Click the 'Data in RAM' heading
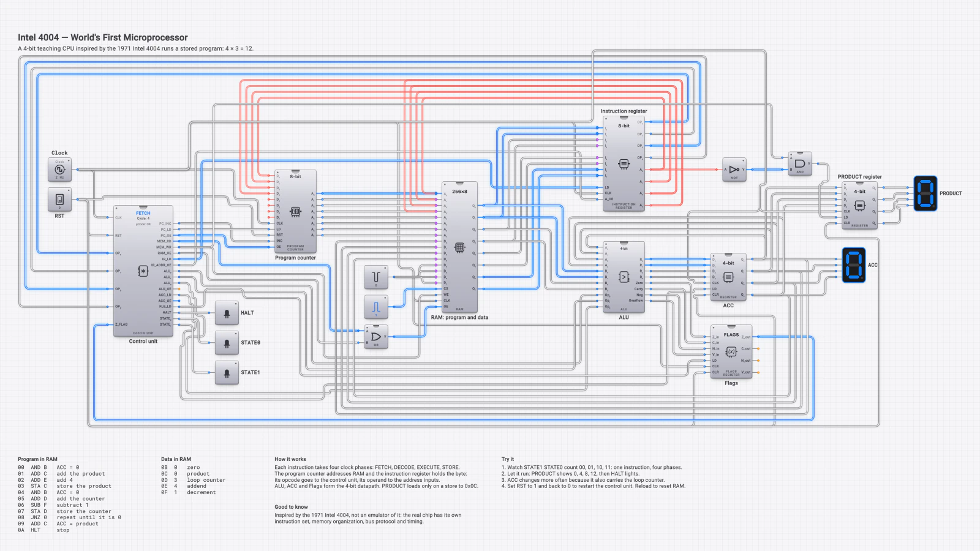This screenshot has height=551, width=980. 176,459
